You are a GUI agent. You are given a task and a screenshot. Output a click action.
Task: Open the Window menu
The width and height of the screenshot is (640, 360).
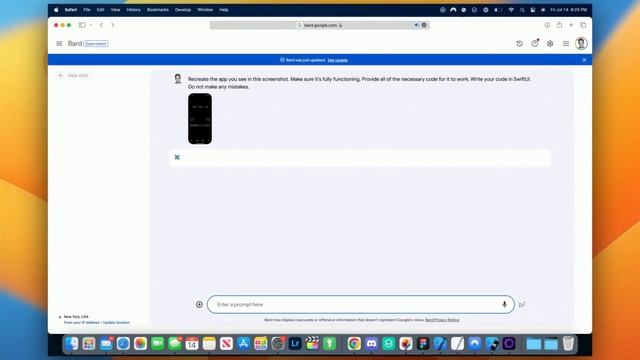(205, 10)
